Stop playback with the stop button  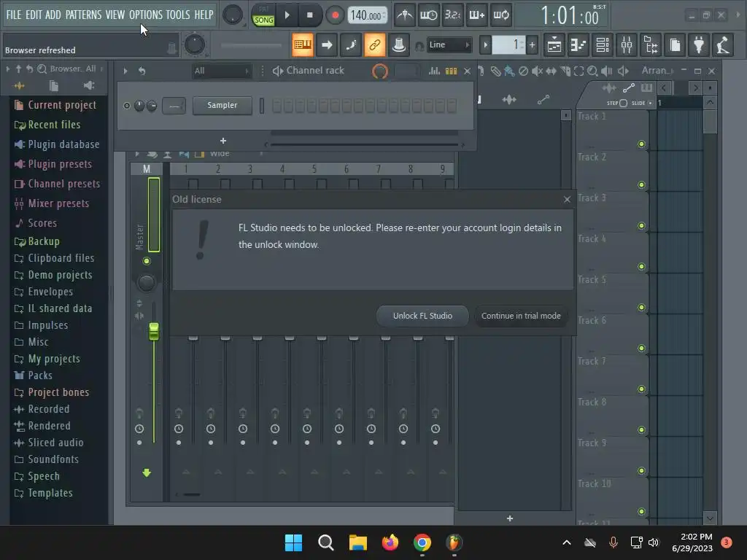pyautogui.click(x=309, y=15)
